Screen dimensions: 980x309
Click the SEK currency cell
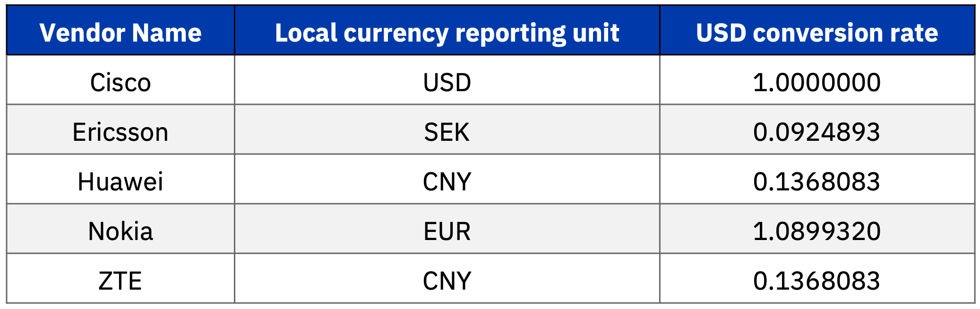pos(447,129)
